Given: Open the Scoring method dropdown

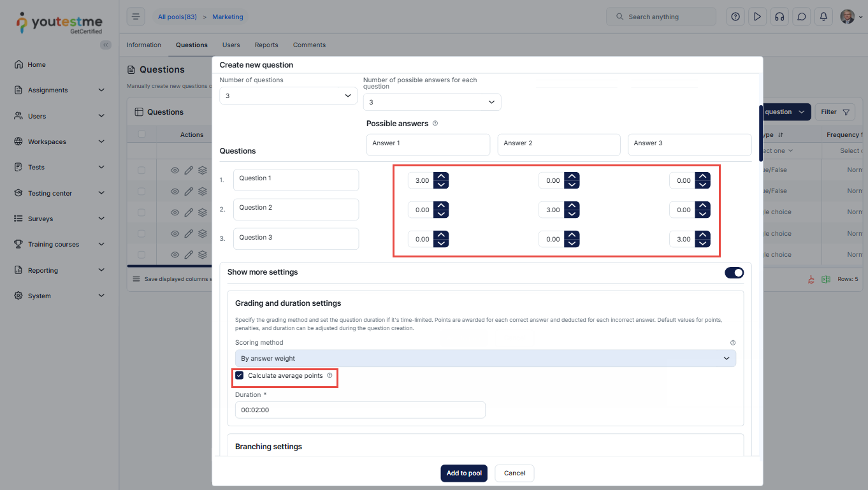Looking at the screenshot, I should click(x=485, y=359).
